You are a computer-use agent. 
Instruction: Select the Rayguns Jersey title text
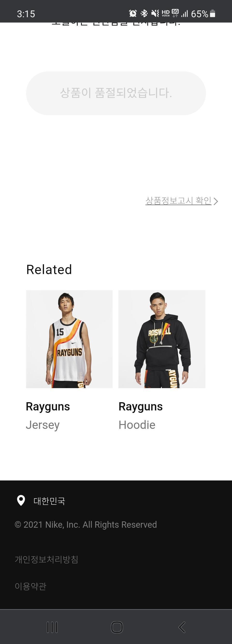tap(48, 407)
